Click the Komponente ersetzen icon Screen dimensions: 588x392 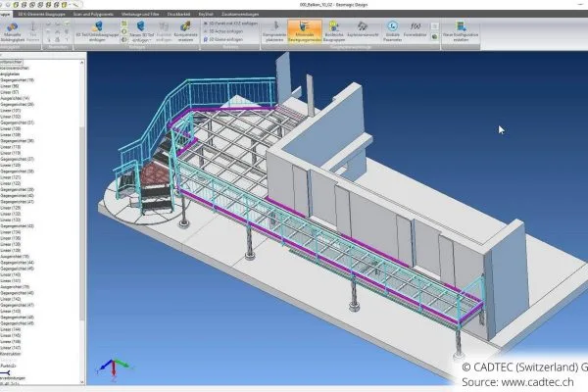tap(185, 26)
